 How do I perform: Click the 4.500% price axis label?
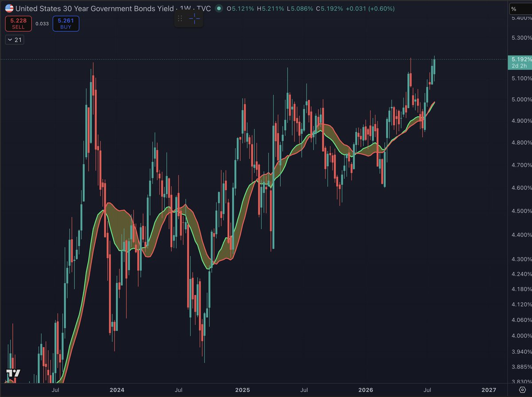521,211
